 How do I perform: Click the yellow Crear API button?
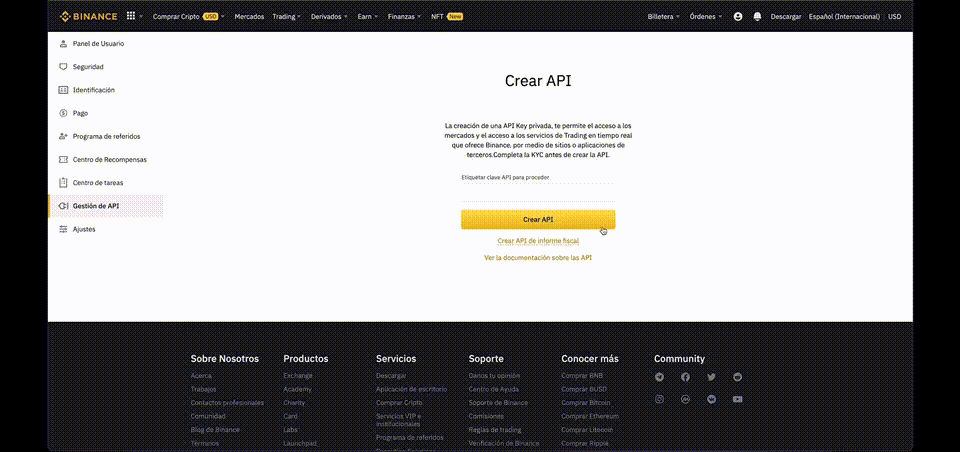pos(538,219)
